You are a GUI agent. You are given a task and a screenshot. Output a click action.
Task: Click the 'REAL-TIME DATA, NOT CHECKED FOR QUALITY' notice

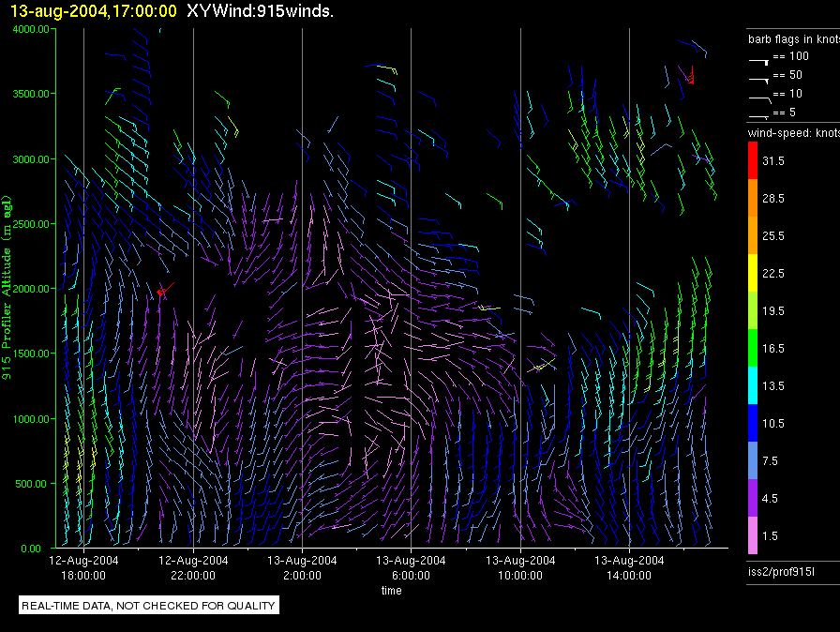149,605
